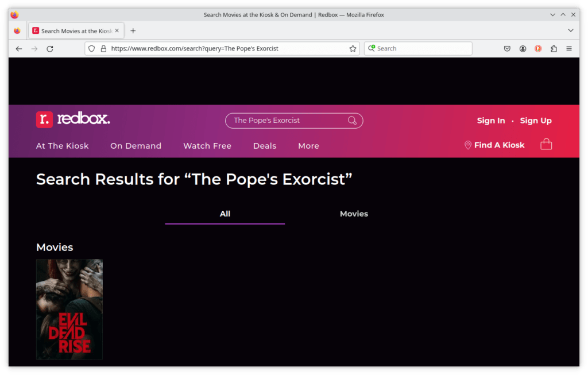Viewport: 588px width, 375px height.
Task: Open the Pocket save icon
Action: point(507,48)
